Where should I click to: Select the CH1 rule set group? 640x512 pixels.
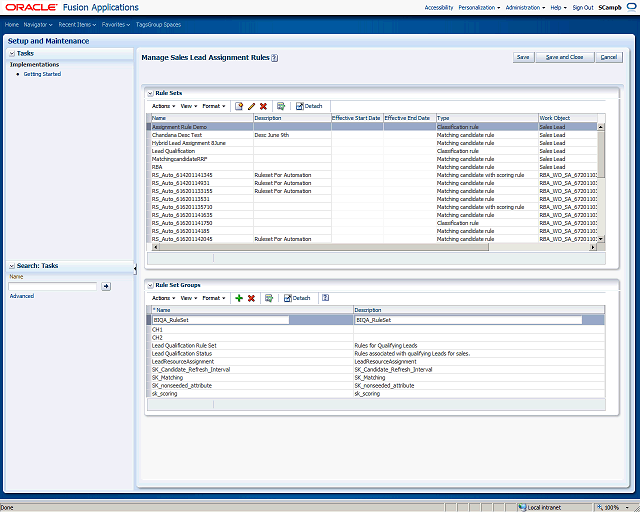click(376, 329)
